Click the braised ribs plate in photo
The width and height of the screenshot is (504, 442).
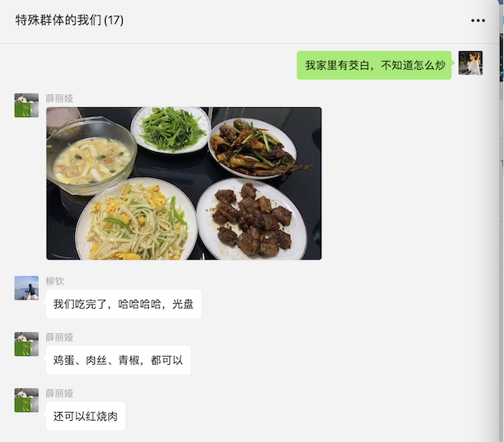252,219
